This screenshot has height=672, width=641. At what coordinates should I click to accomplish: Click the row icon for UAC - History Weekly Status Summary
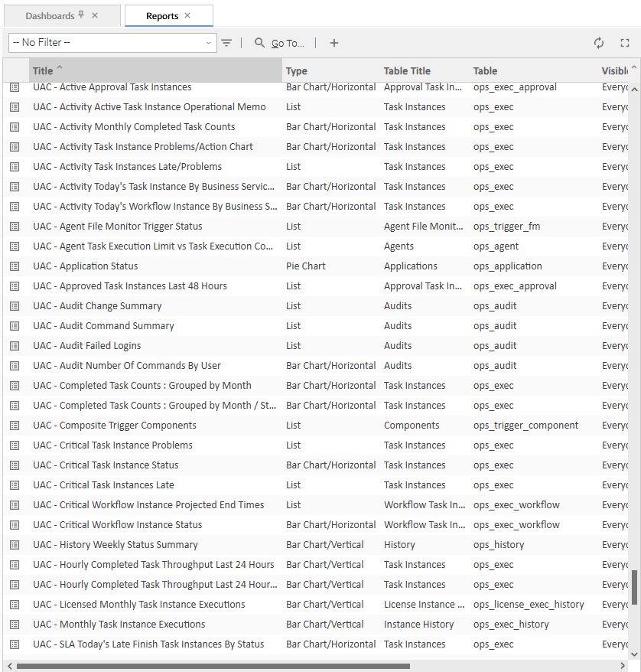point(15,545)
